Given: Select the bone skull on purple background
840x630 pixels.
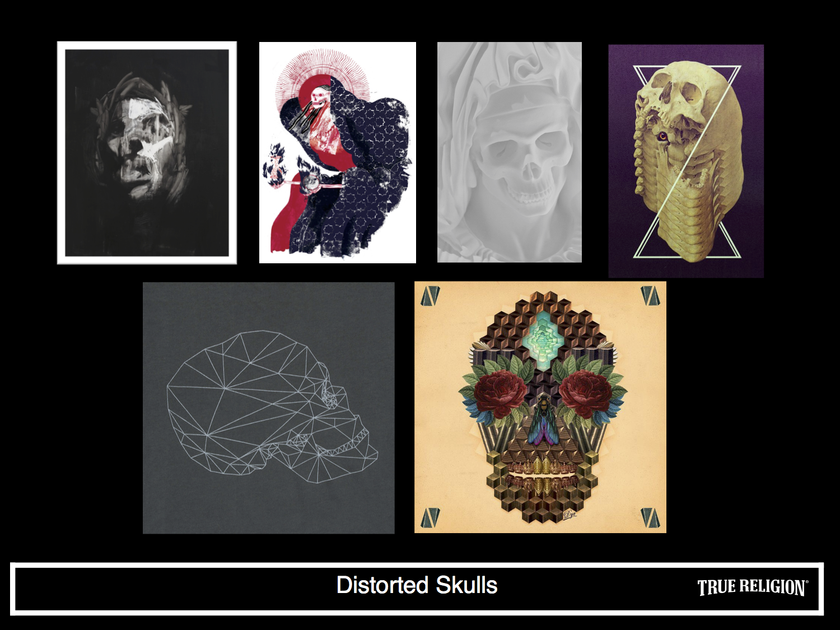Looking at the screenshot, I should (x=686, y=161).
